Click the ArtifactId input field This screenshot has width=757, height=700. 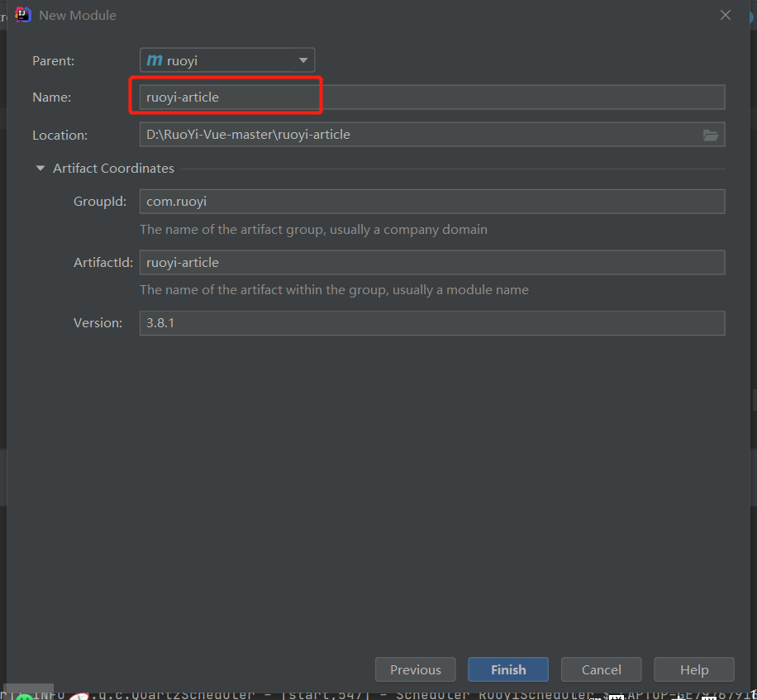[432, 262]
